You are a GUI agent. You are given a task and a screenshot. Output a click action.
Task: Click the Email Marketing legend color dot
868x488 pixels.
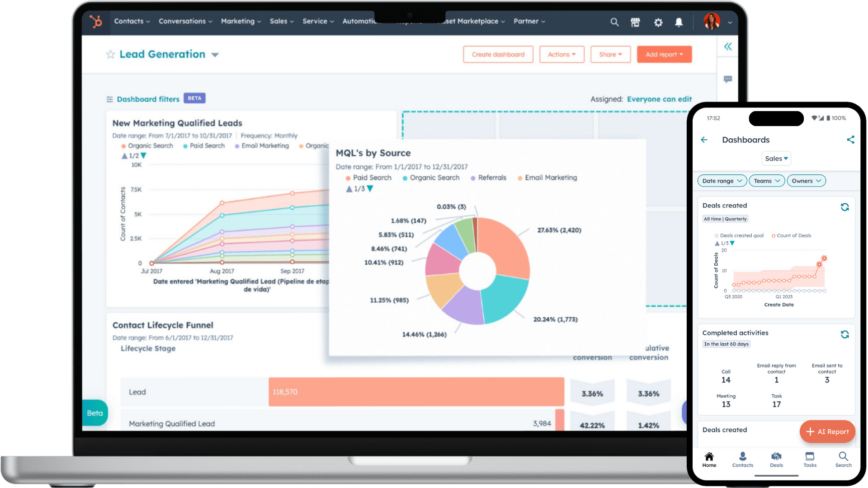coord(520,178)
